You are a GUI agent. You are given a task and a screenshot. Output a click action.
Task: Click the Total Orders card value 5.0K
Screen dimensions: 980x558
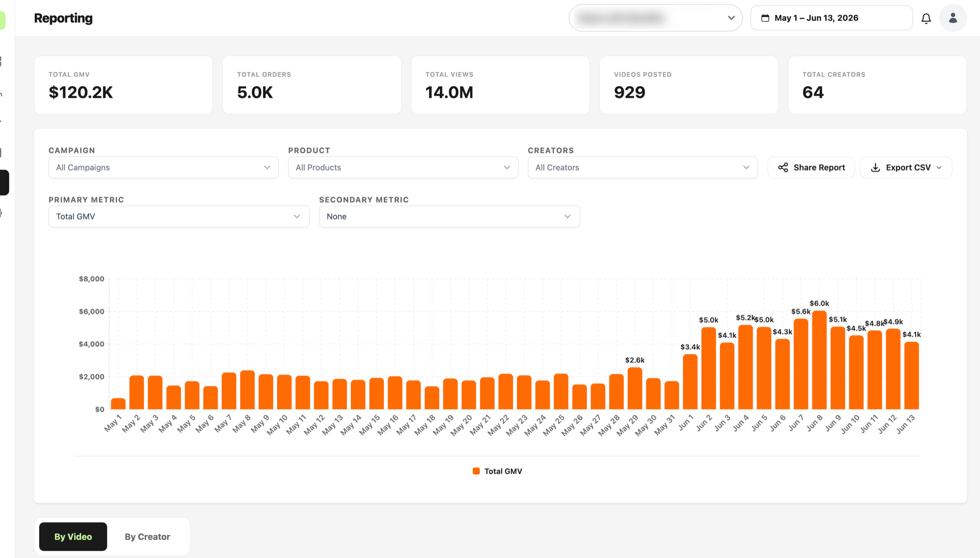255,92
